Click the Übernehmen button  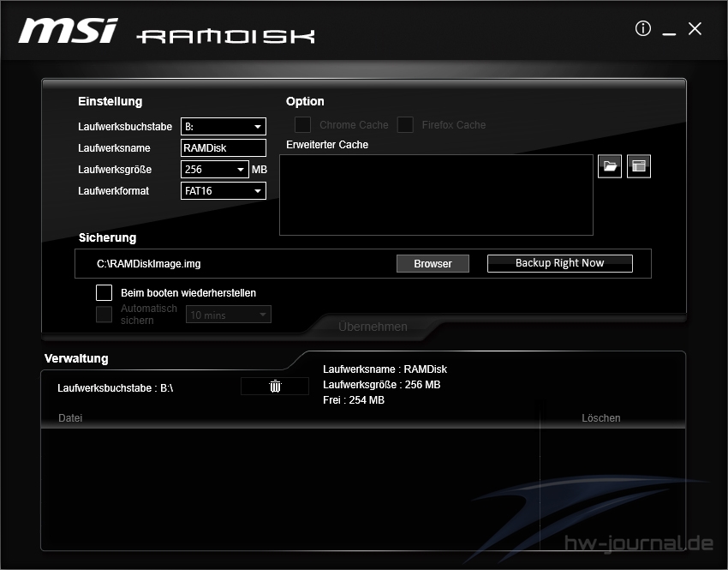click(x=373, y=327)
